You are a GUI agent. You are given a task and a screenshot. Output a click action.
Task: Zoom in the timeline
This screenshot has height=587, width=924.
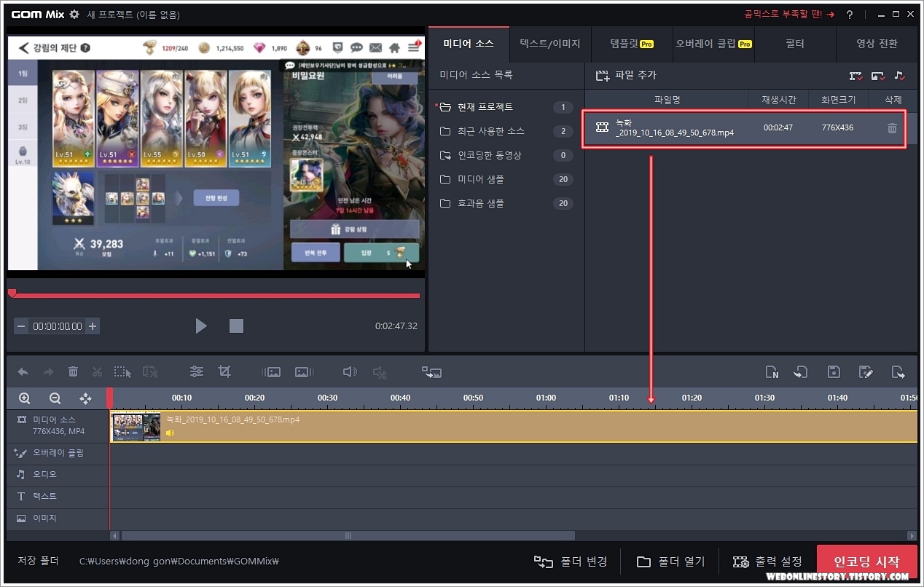coord(25,398)
